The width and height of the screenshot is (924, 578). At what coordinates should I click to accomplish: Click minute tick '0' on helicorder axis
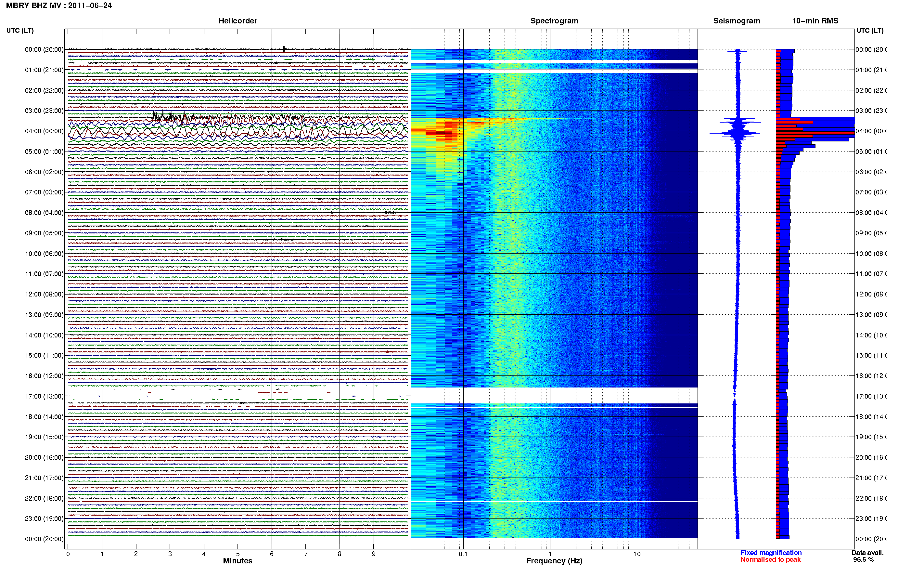(x=68, y=554)
